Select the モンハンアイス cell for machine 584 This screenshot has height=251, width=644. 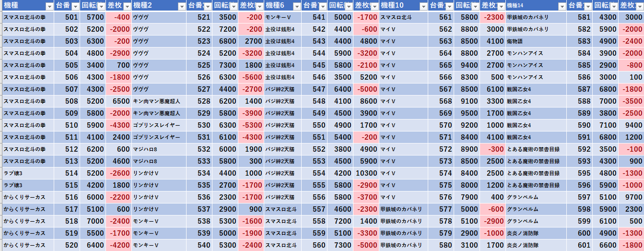pos(536,53)
